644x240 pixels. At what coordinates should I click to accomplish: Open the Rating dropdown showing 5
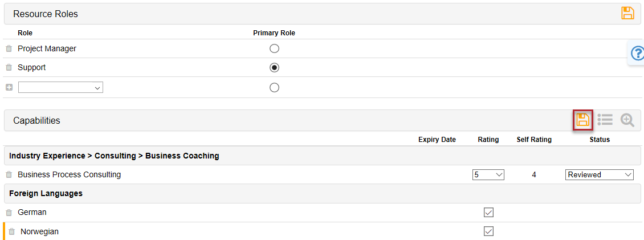pyautogui.click(x=488, y=175)
